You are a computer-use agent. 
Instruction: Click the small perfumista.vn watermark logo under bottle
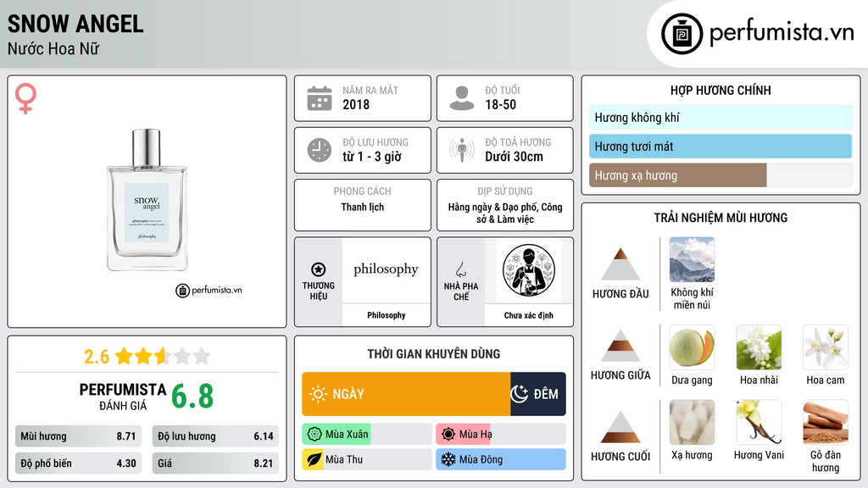click(209, 290)
